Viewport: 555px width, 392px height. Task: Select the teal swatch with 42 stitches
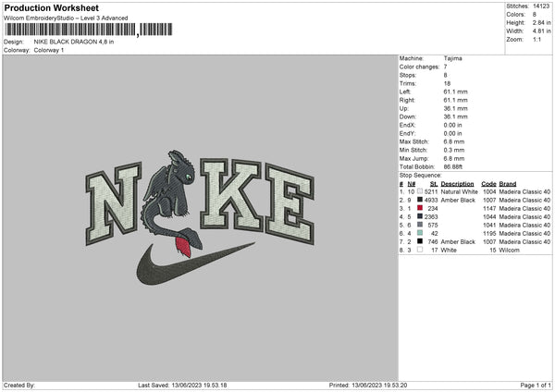pyautogui.click(x=420, y=233)
